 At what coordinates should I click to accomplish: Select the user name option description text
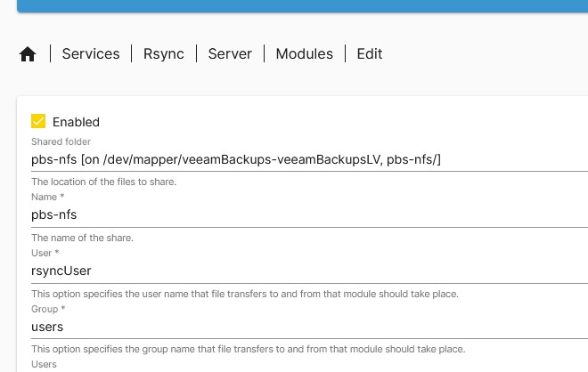coord(244,294)
